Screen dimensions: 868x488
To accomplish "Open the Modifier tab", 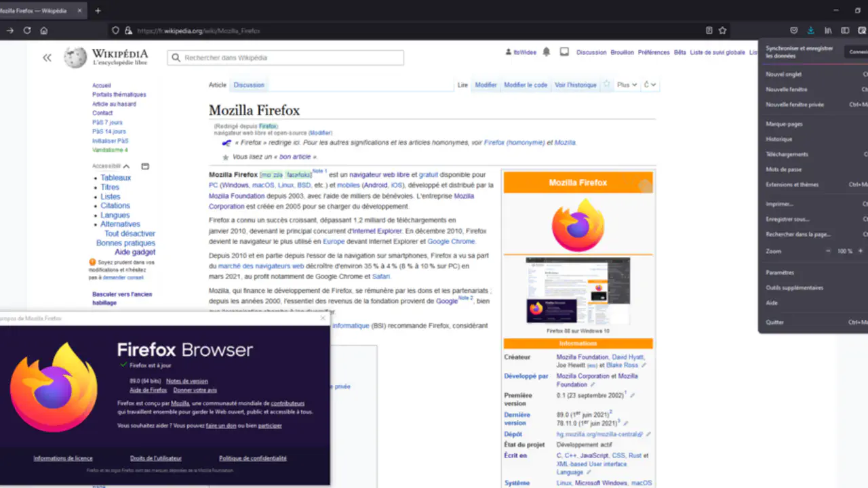I will (486, 85).
